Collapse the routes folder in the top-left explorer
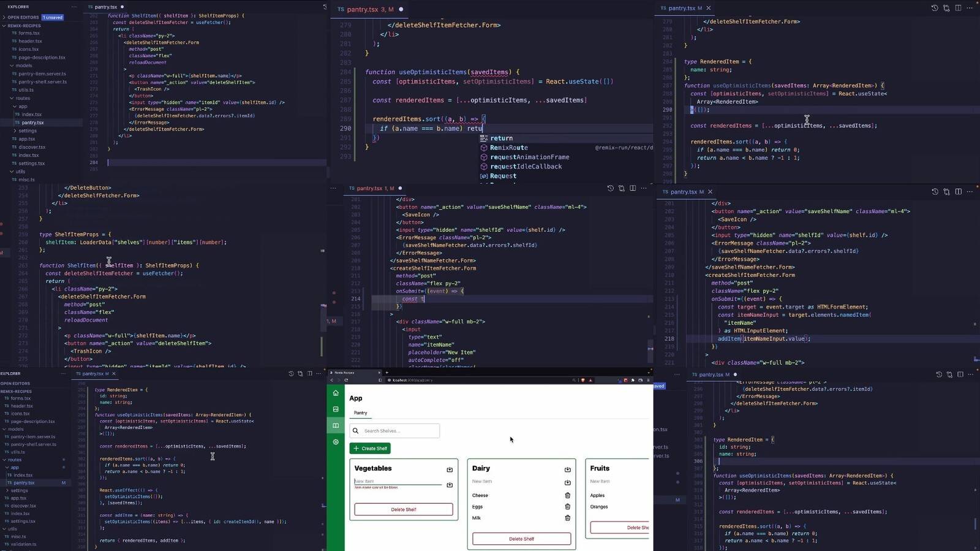 12,98
